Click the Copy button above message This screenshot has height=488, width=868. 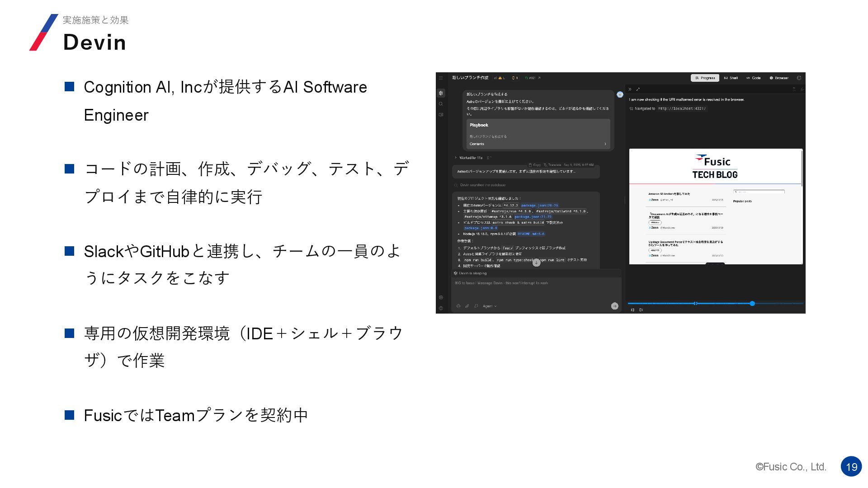534,165
